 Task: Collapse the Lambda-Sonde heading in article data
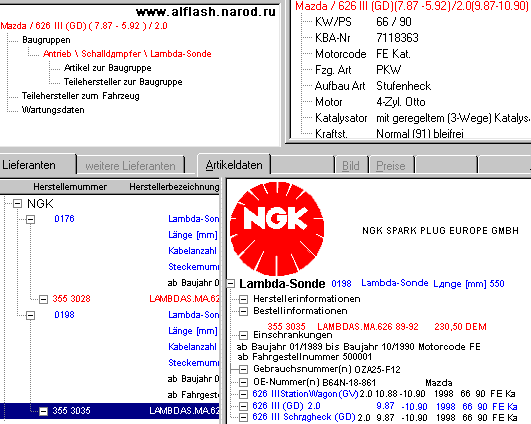[231, 283]
